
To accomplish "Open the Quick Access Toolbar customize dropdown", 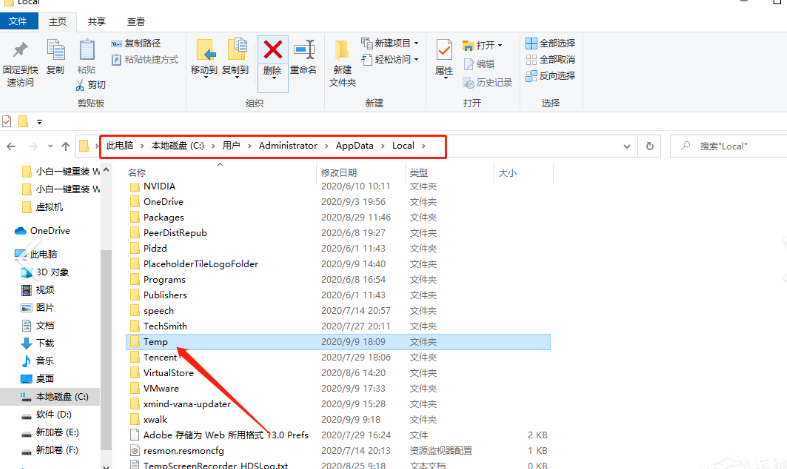I will 39,122.
